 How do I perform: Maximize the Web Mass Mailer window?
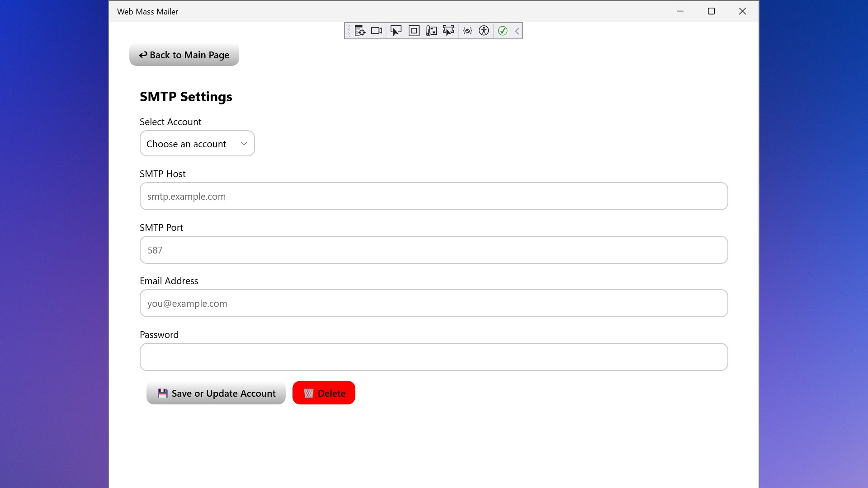tap(711, 11)
